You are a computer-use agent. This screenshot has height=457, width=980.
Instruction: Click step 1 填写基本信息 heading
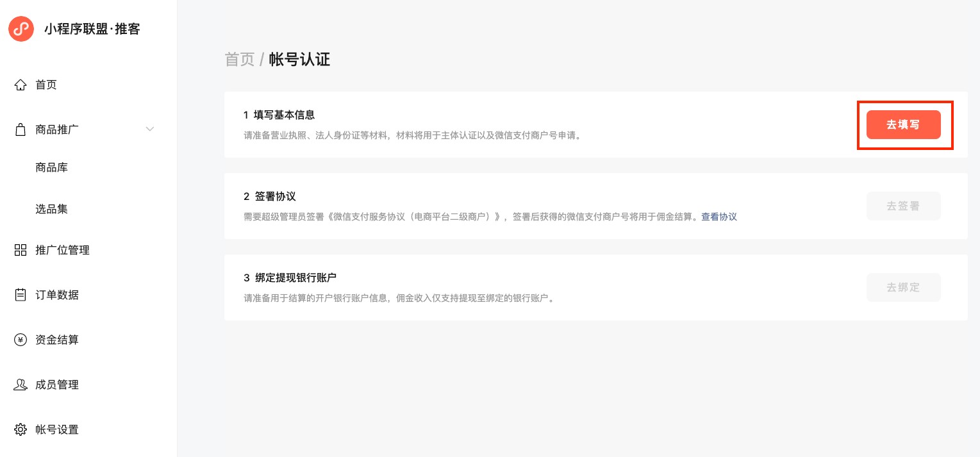click(x=279, y=115)
